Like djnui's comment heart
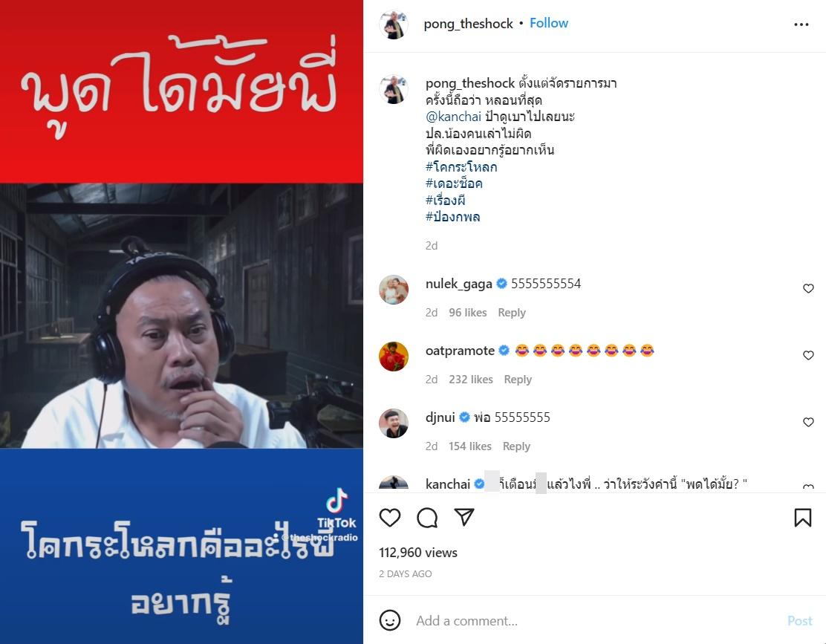826x644 pixels. click(x=808, y=422)
